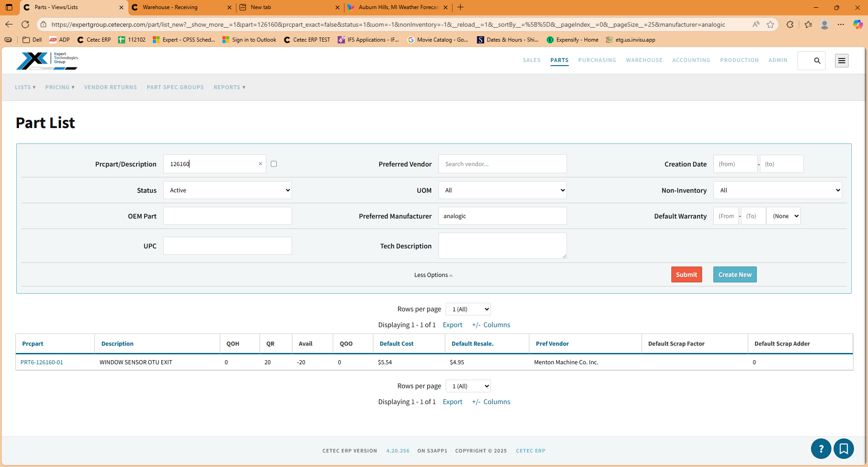Open the Purchasing menu
868x467 pixels.
(597, 60)
